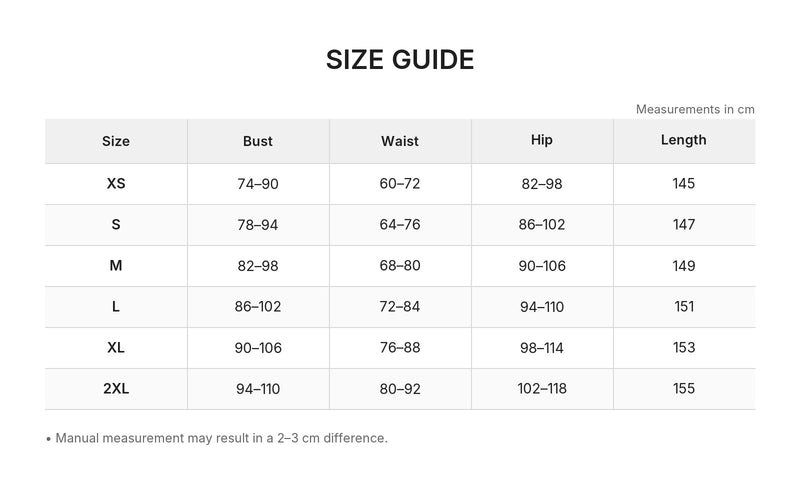Click the Size column header
The width and height of the screenshot is (800, 497).
pos(116,141)
